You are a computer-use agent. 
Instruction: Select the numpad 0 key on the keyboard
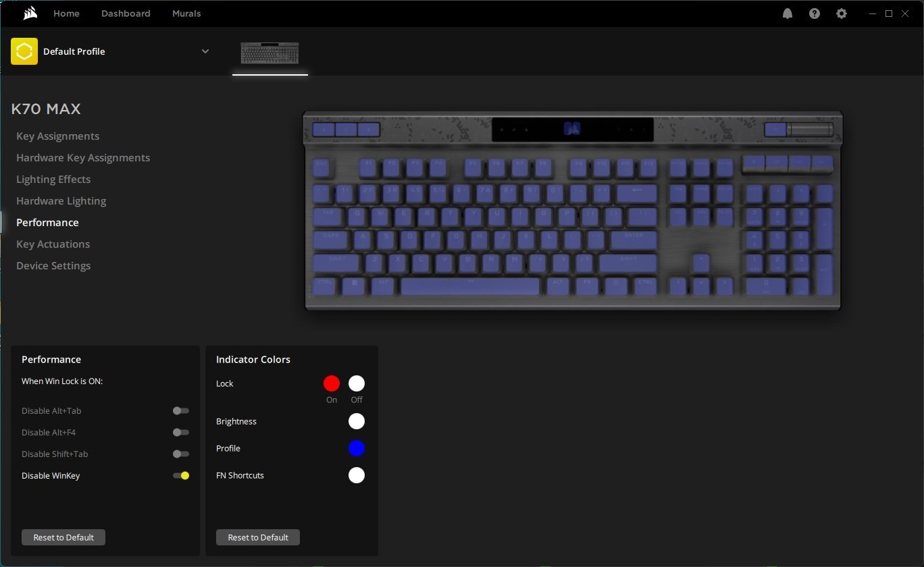766,286
